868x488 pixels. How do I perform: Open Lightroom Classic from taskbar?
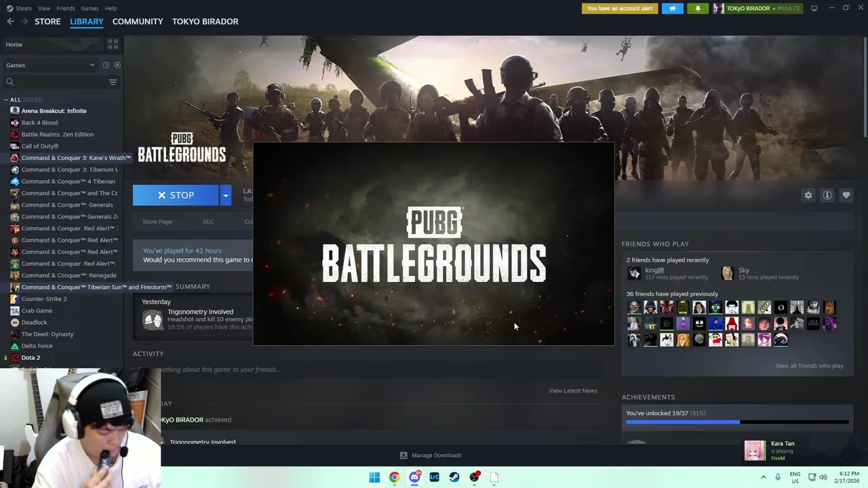434,477
